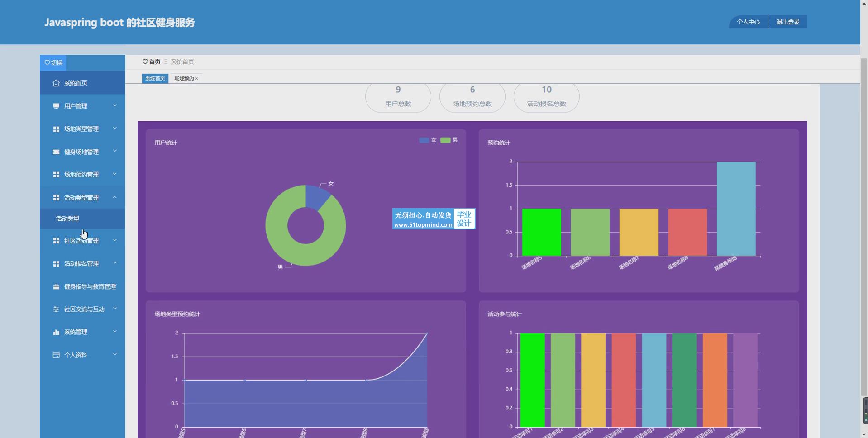The width and height of the screenshot is (868, 438).
Task: Open the 活动类型 submenu item
Action: click(68, 219)
